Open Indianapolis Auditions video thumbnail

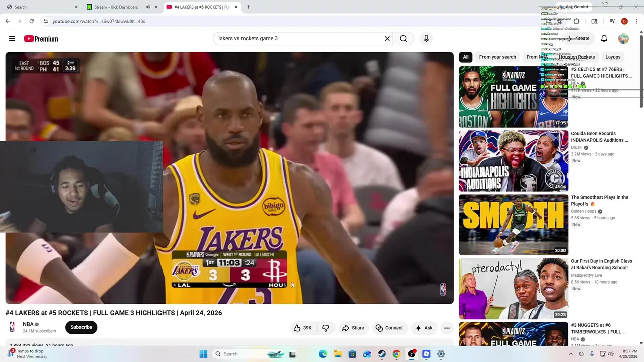pos(513,161)
